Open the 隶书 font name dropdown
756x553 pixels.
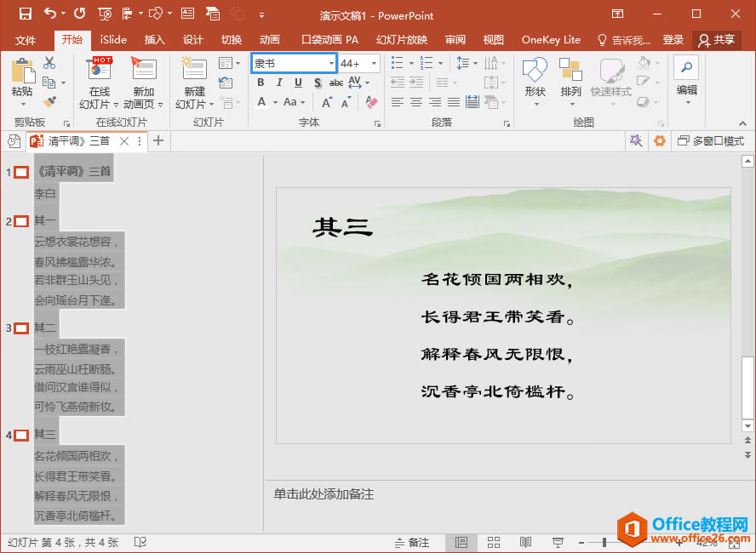[331, 63]
